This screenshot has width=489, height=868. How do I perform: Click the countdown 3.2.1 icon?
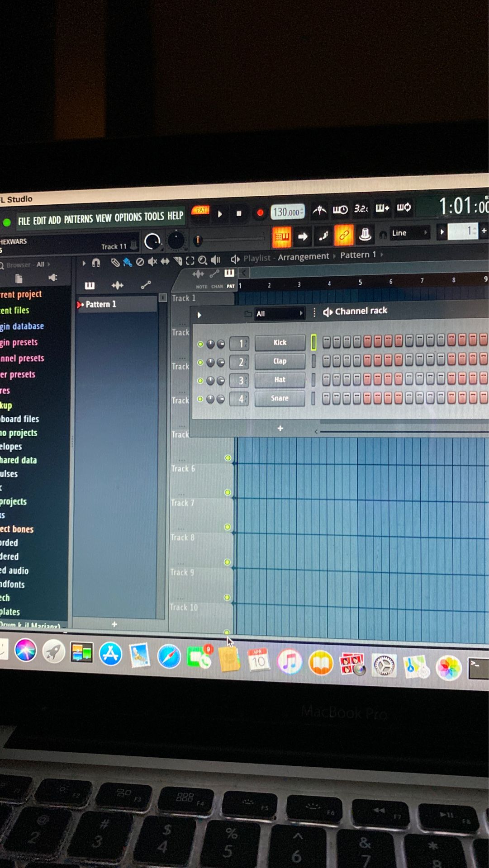[361, 208]
